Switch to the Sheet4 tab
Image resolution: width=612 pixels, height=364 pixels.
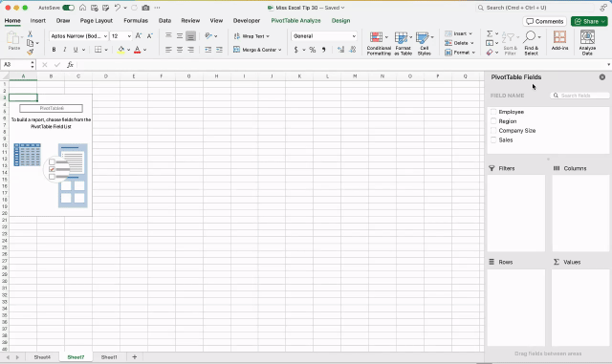click(x=42, y=357)
